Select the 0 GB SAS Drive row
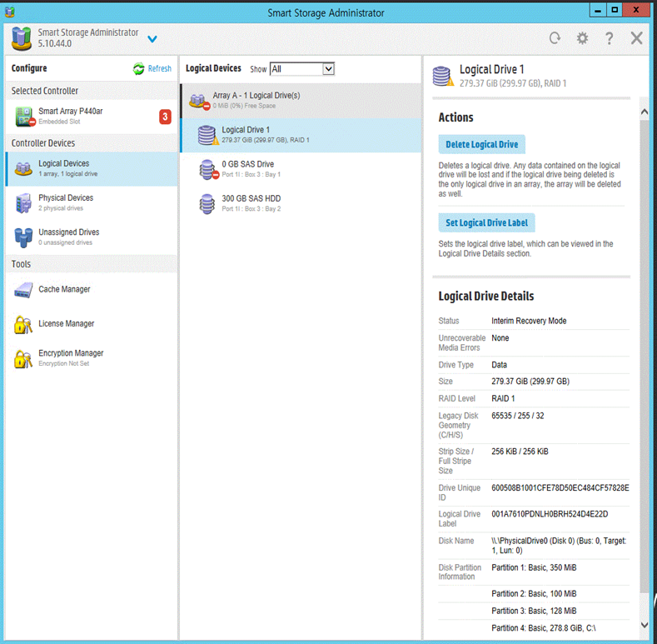Viewport: 657px width, 644px height. click(x=301, y=169)
